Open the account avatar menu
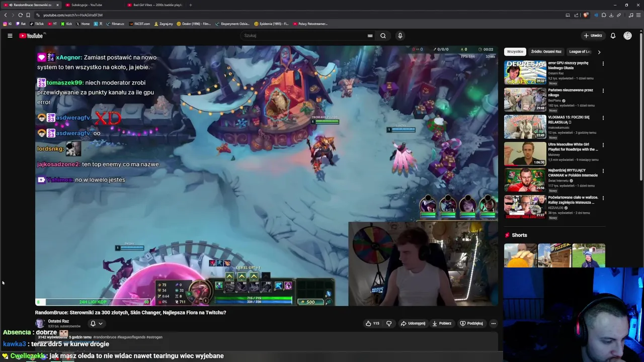 (x=627, y=36)
